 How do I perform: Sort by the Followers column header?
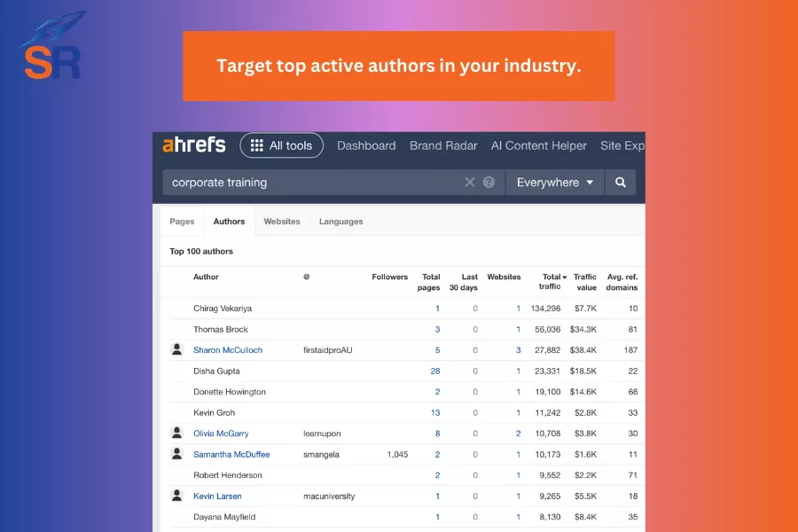coord(390,277)
